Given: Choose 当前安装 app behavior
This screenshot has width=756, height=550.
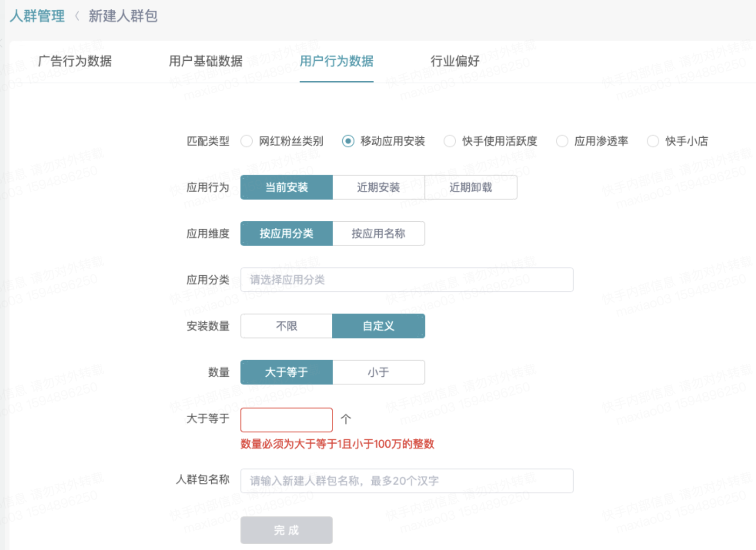Looking at the screenshot, I should (x=286, y=187).
